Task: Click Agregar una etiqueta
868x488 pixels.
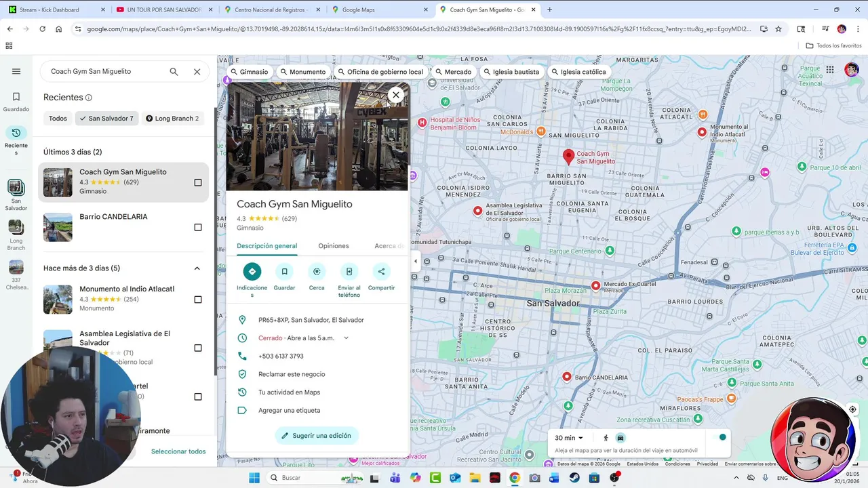Action: point(289,410)
